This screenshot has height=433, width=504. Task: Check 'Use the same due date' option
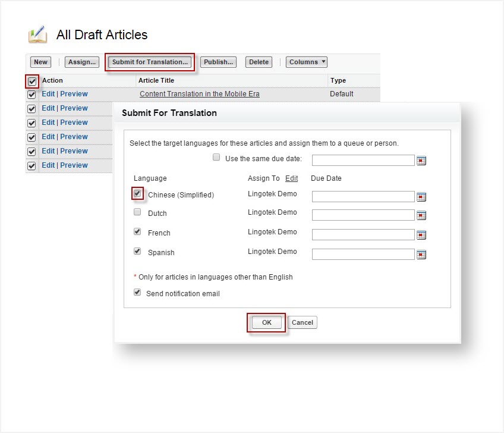click(216, 158)
